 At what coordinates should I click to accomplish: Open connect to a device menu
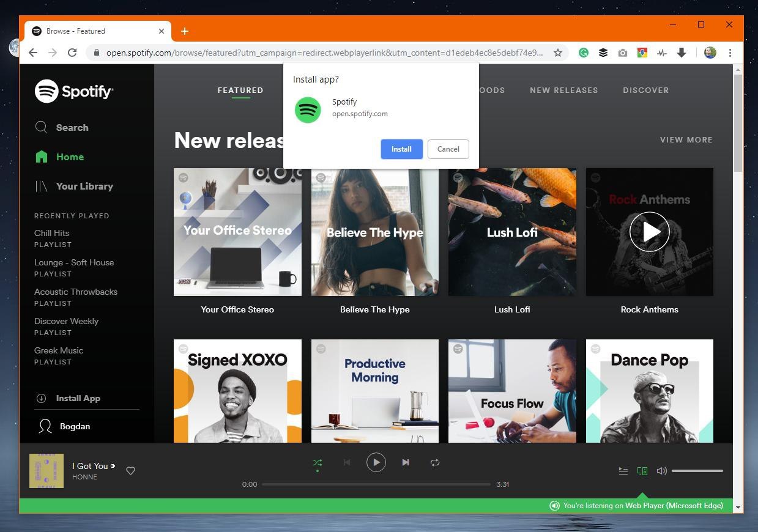642,471
